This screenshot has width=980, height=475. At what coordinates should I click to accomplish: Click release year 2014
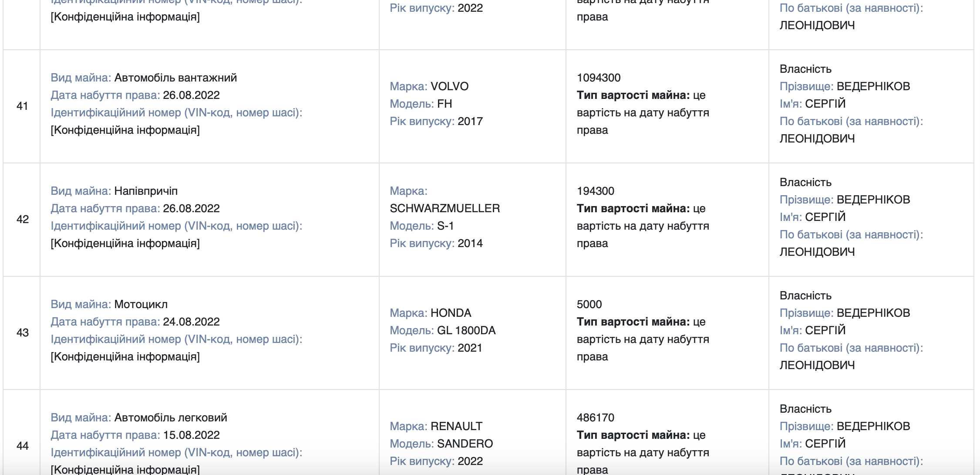pyautogui.click(x=470, y=243)
